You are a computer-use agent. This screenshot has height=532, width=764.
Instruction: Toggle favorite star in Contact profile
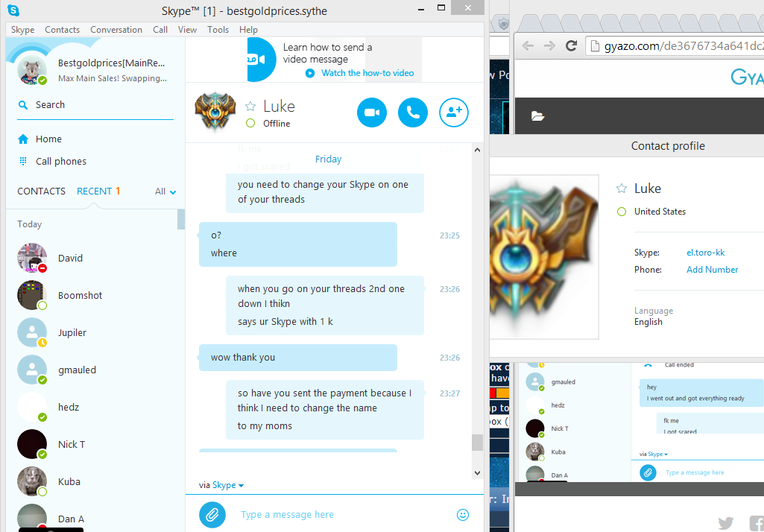click(x=621, y=189)
